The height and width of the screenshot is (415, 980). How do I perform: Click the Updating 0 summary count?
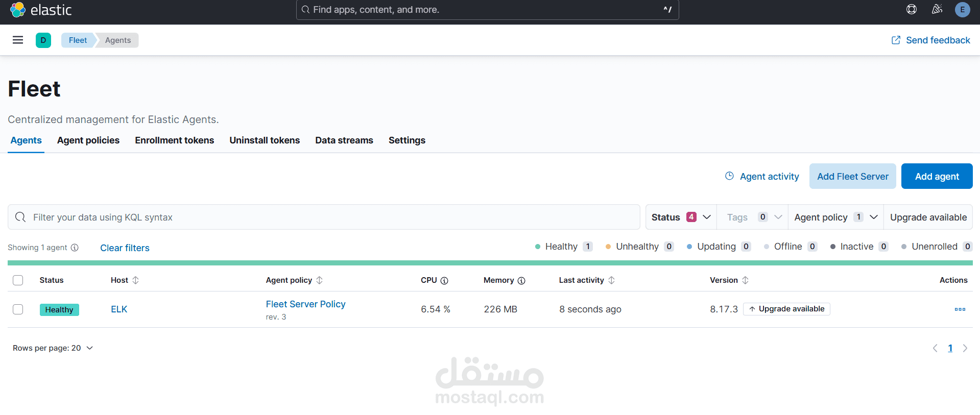719,247
